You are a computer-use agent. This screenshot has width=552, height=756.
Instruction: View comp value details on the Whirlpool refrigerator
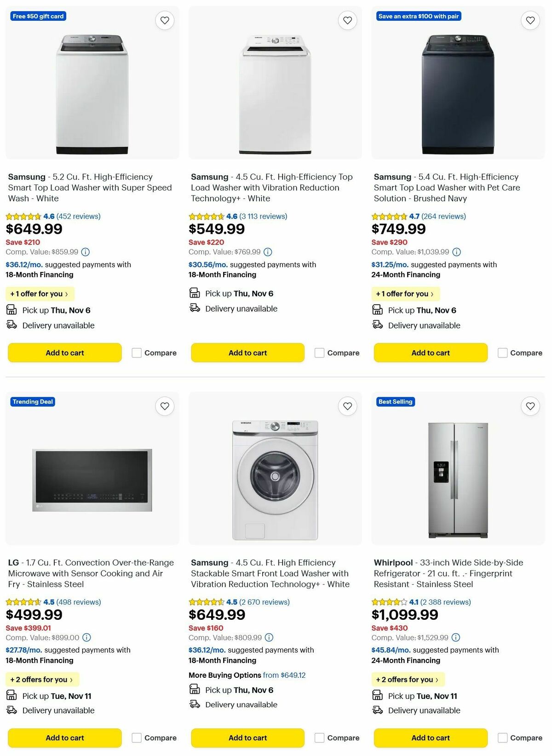[455, 638]
